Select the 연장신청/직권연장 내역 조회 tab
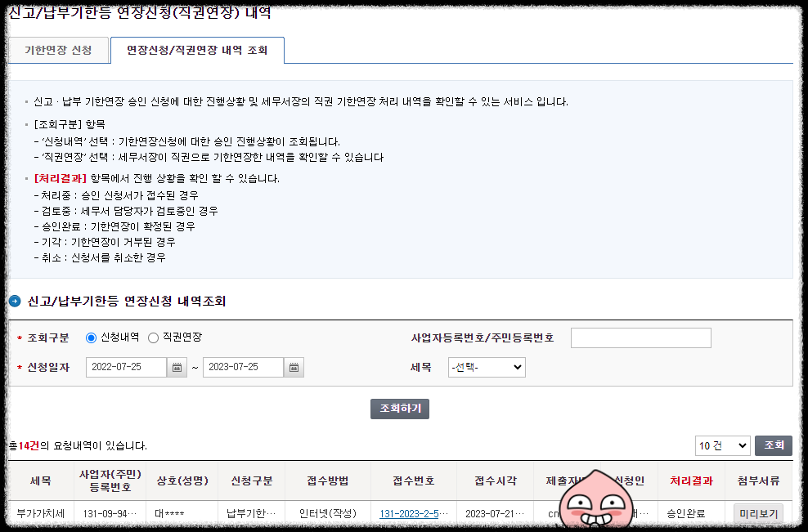This screenshot has width=808, height=532. (195, 50)
